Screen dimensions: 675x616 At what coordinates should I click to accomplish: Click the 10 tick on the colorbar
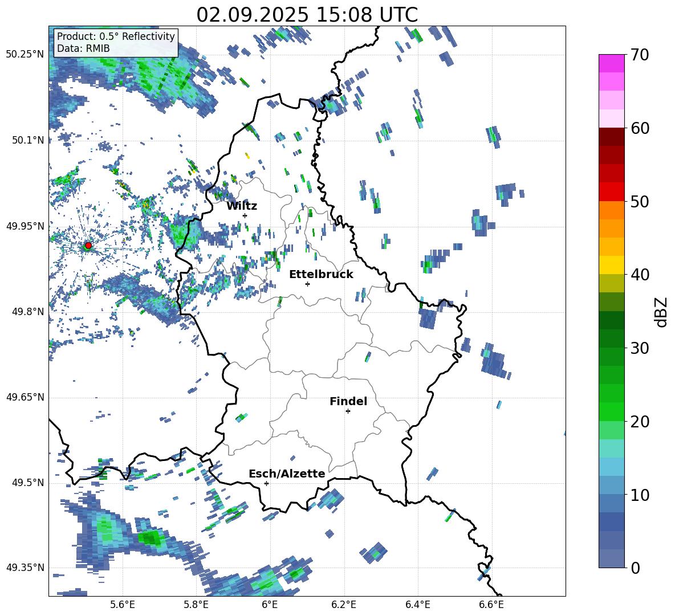[x=640, y=495]
